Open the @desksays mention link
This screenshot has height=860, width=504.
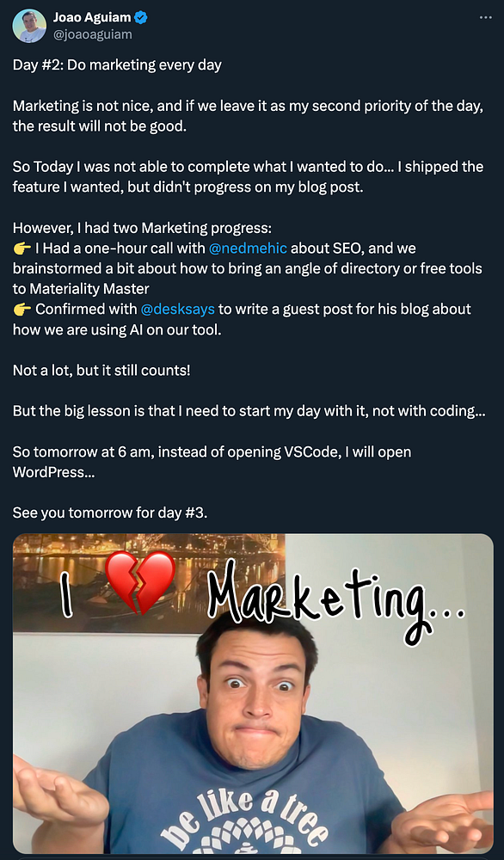(x=178, y=310)
